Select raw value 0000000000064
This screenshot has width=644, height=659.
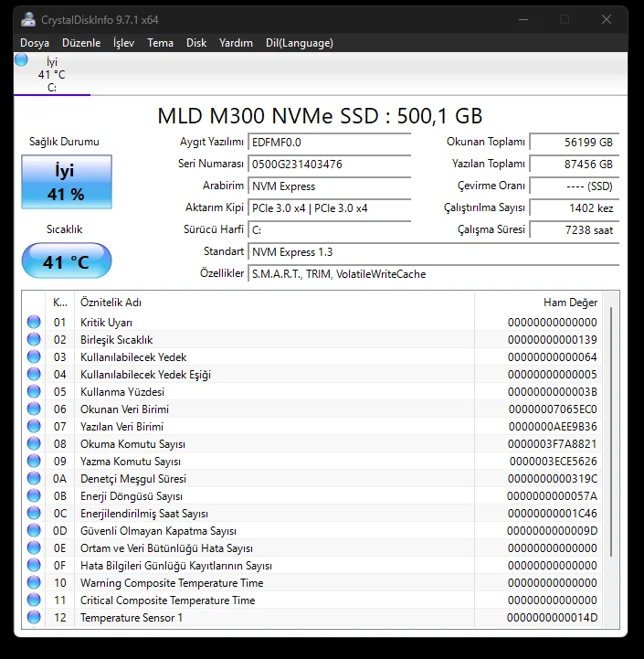click(552, 356)
